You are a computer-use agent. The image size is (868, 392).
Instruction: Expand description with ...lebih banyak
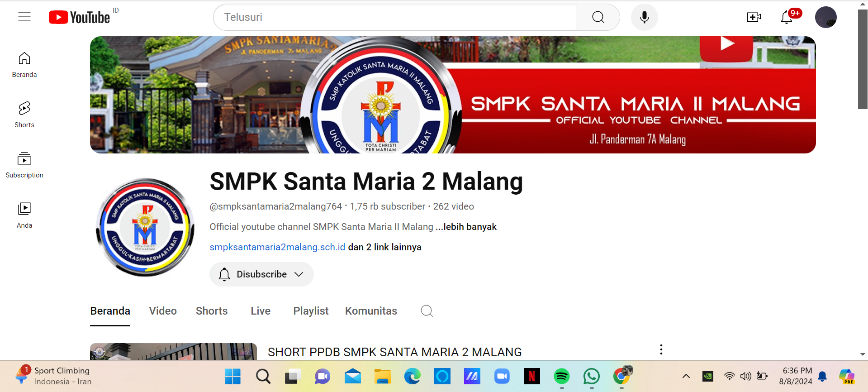[x=466, y=227]
